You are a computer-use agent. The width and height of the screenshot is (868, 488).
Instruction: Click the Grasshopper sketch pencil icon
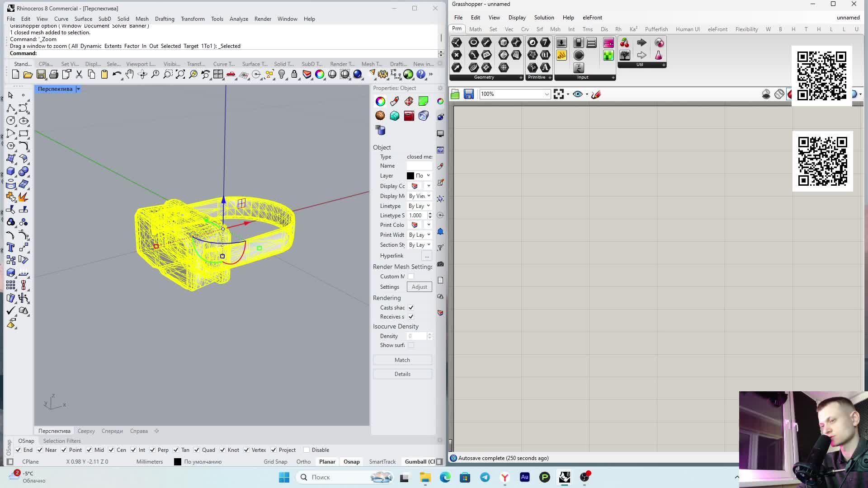[x=596, y=94]
